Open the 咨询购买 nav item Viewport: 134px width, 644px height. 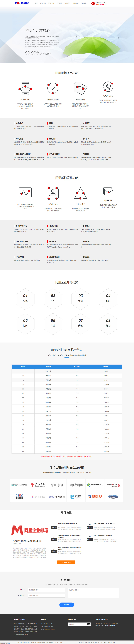point(84,3)
